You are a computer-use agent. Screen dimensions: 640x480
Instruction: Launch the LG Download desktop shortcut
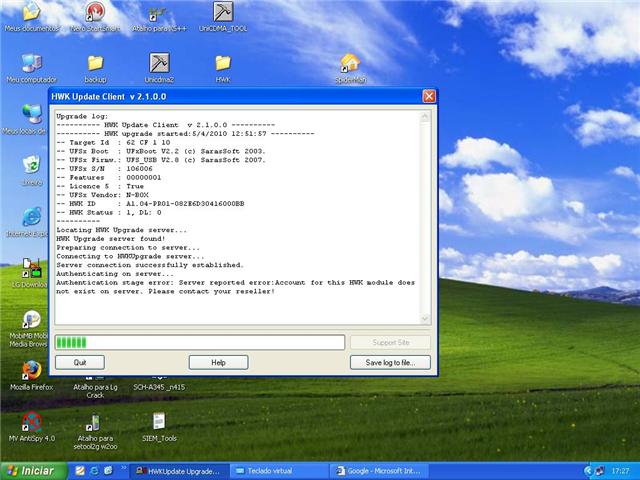pos(30,273)
